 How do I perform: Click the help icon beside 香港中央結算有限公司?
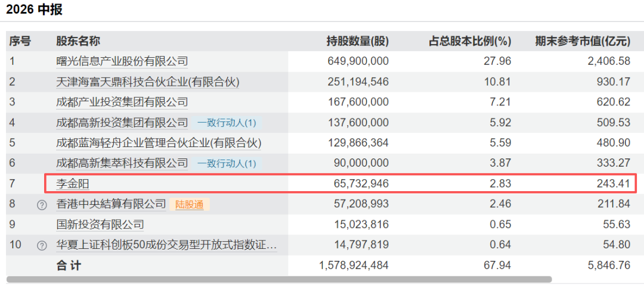click(x=42, y=205)
